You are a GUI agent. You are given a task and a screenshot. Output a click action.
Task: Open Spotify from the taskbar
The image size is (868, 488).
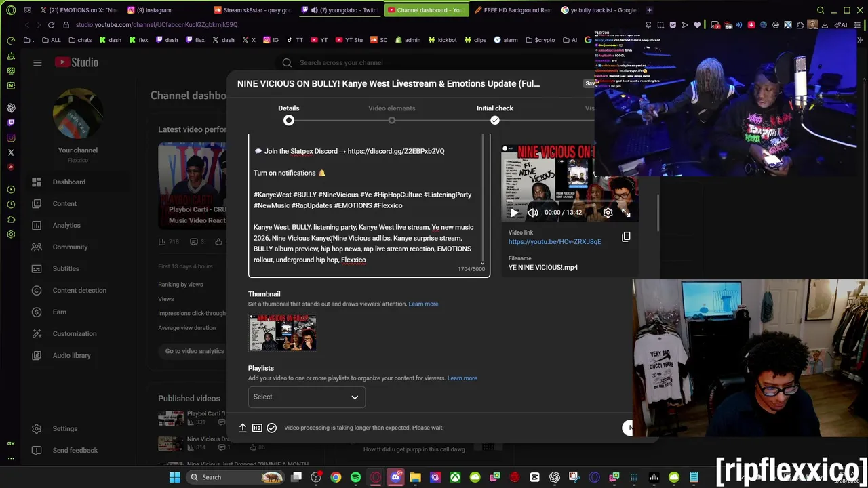(x=356, y=477)
